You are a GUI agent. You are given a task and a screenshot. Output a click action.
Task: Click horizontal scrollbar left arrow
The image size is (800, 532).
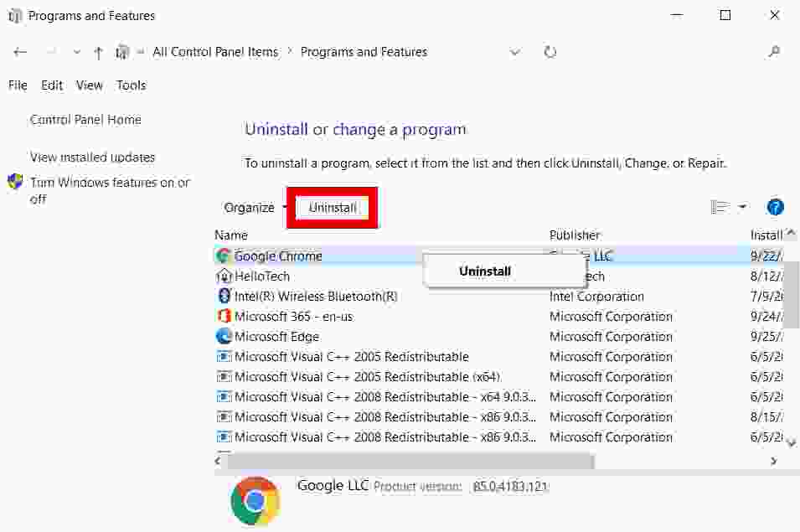[219, 461]
